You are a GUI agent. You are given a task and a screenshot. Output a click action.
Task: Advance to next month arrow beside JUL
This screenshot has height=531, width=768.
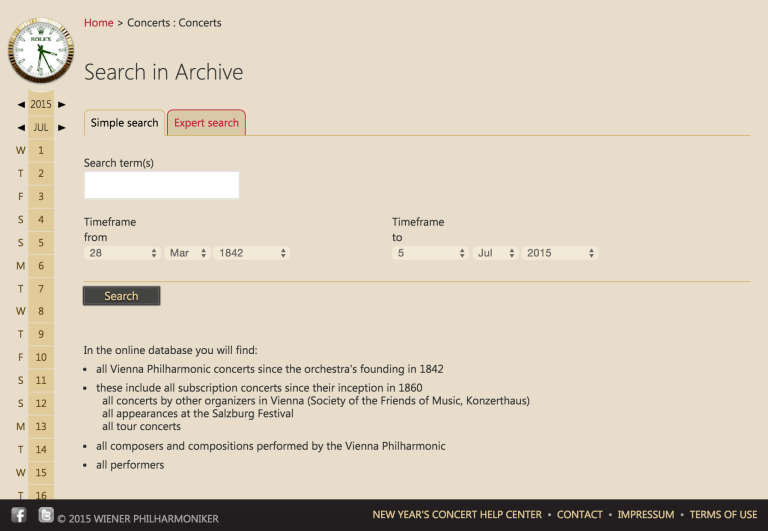tap(62, 128)
